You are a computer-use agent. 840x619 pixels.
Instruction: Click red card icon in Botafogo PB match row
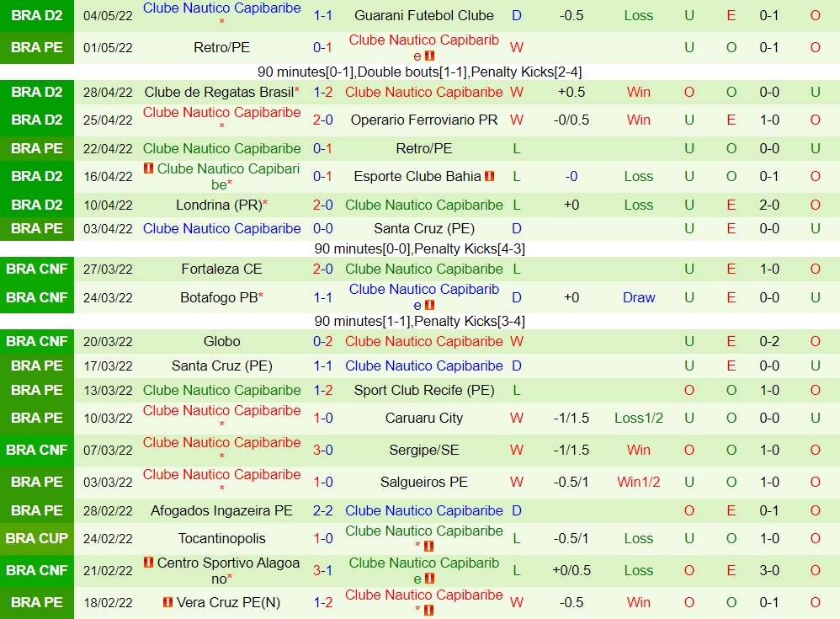pos(429,305)
